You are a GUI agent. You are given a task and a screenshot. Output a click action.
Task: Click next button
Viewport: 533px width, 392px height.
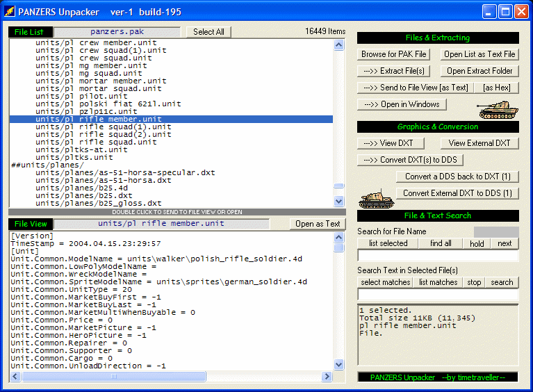click(x=505, y=243)
